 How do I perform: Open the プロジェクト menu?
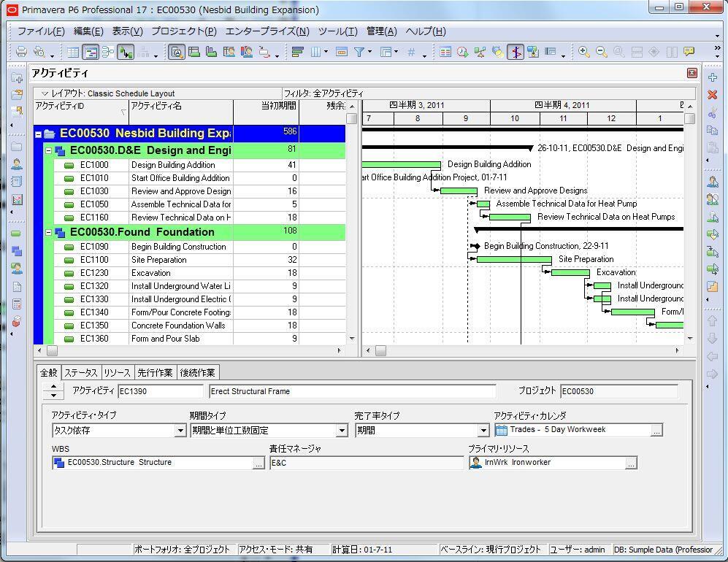[x=184, y=31]
